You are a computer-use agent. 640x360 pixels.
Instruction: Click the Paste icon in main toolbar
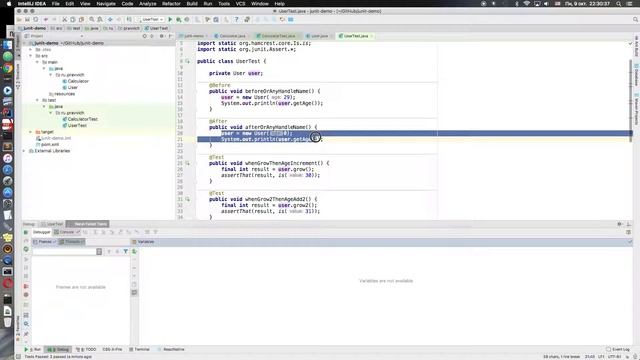81,19
